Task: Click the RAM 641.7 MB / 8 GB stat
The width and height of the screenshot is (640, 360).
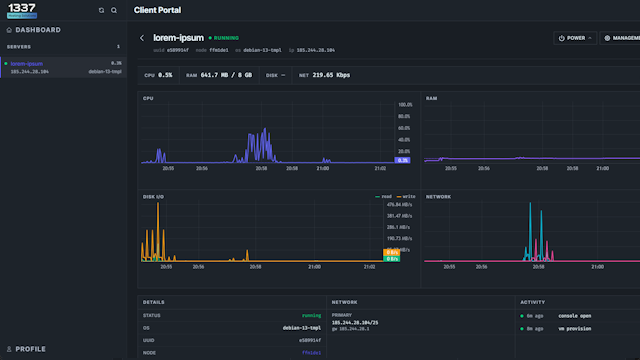Action: [219, 75]
